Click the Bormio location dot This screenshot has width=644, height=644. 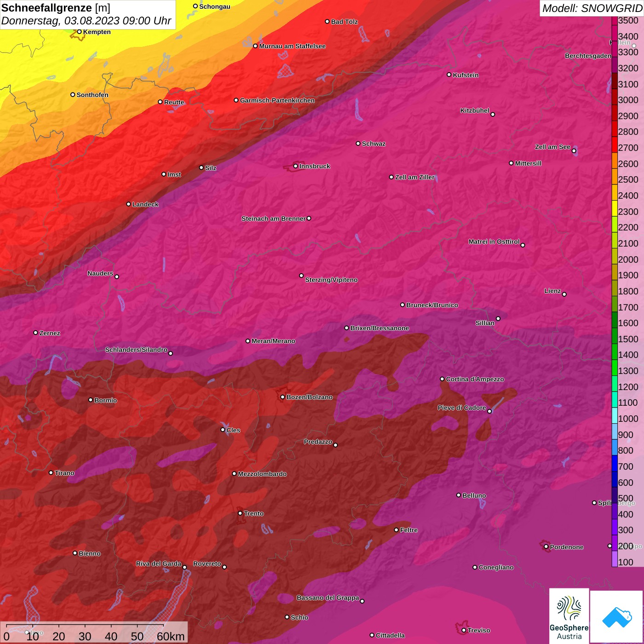click(91, 400)
